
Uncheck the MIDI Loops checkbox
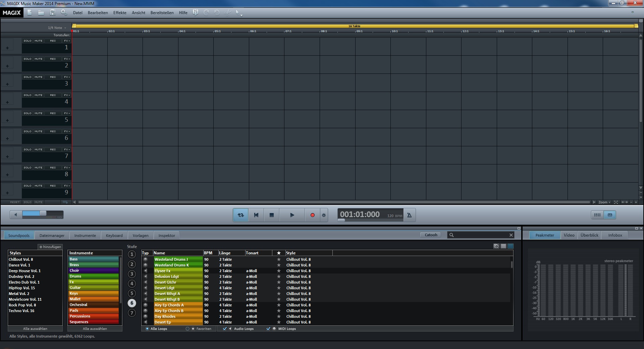[268, 329]
